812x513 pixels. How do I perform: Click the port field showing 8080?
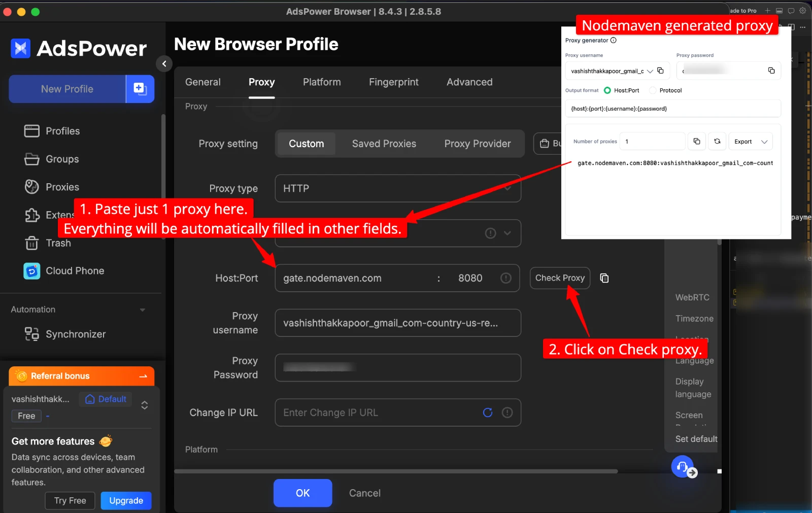coord(470,278)
